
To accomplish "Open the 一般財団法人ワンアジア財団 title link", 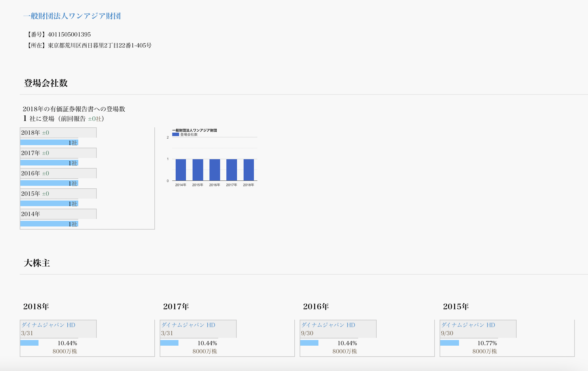I will pyautogui.click(x=72, y=16).
